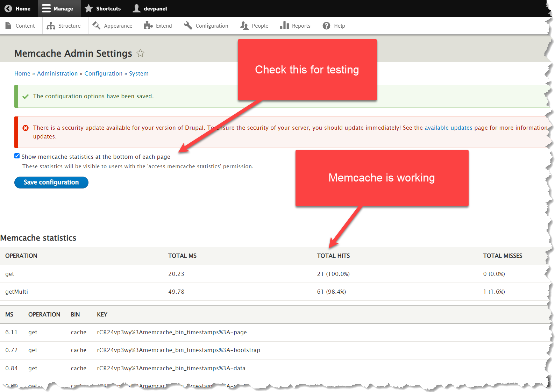Click the access memcache statistics permission description
The width and height of the screenshot is (555, 392).
click(138, 166)
